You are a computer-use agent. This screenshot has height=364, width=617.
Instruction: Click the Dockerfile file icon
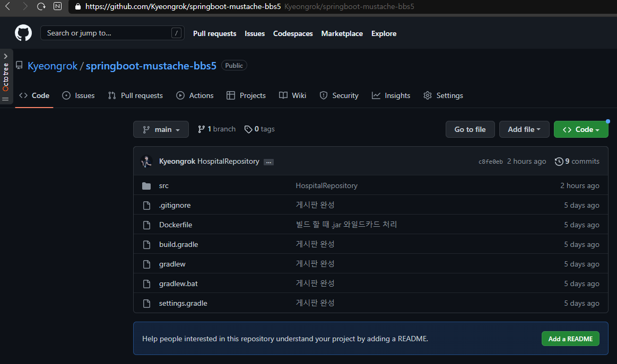pos(147,225)
